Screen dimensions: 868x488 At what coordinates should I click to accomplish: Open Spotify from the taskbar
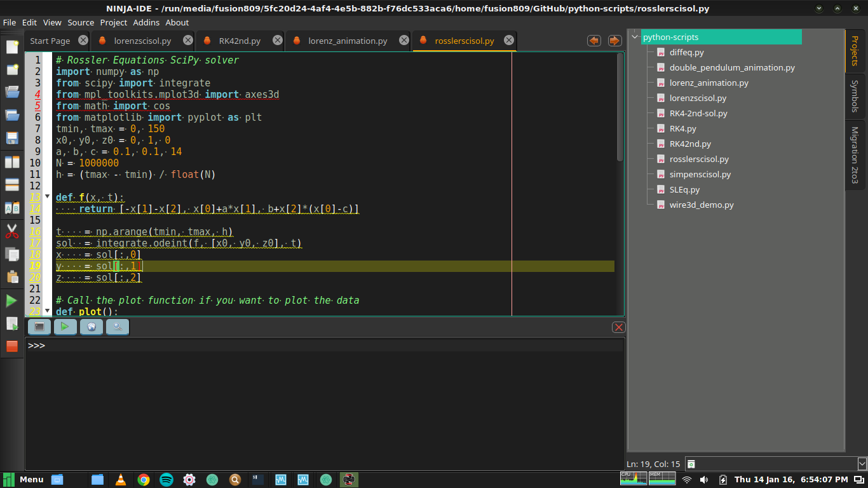click(166, 480)
